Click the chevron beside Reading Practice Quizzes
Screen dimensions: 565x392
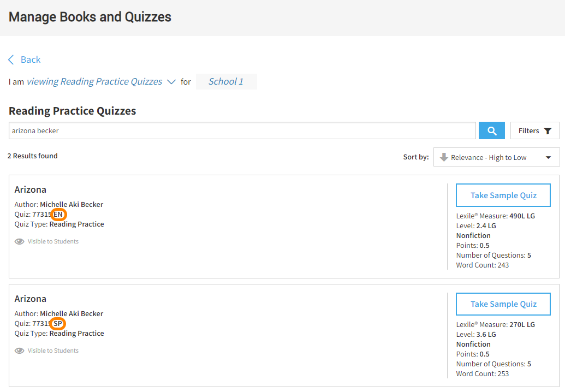point(171,82)
